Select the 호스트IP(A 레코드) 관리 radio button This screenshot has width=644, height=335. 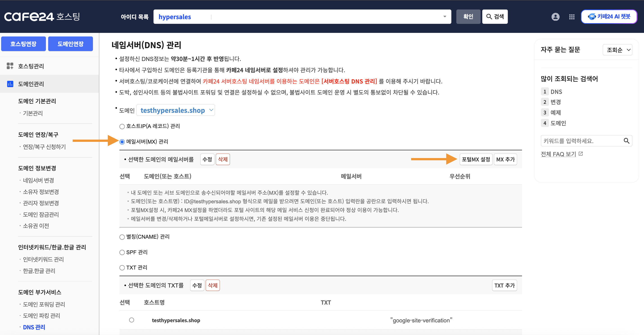(122, 126)
